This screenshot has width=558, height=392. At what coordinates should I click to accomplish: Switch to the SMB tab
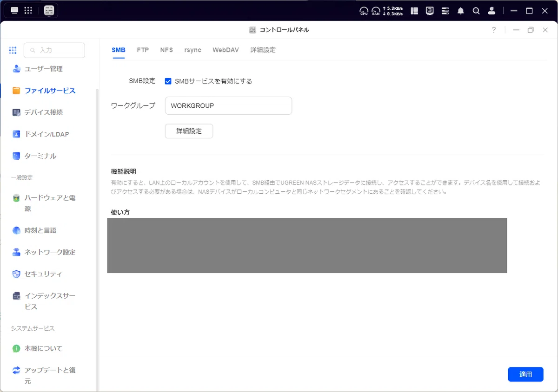(x=119, y=50)
